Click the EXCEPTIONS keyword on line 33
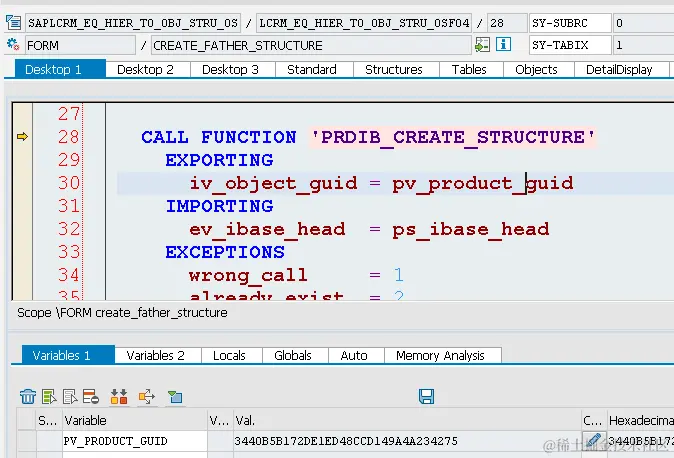The width and height of the screenshot is (674, 458). pyautogui.click(x=225, y=252)
